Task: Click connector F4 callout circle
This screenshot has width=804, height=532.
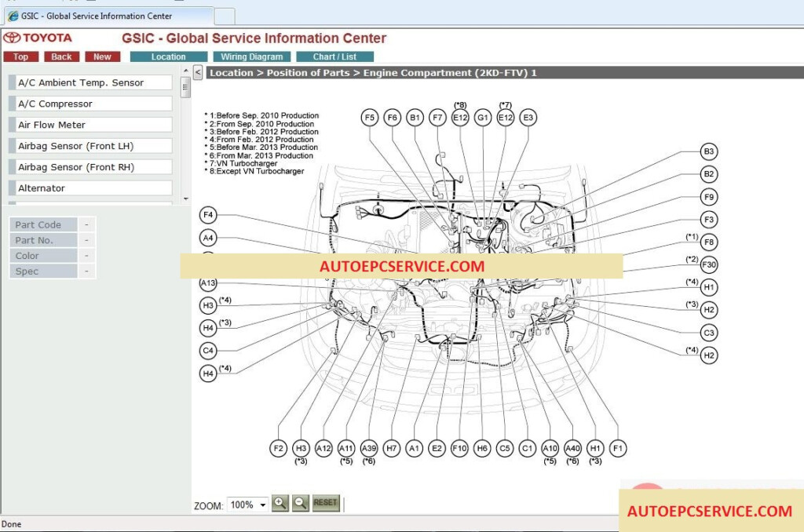Action: [208, 215]
